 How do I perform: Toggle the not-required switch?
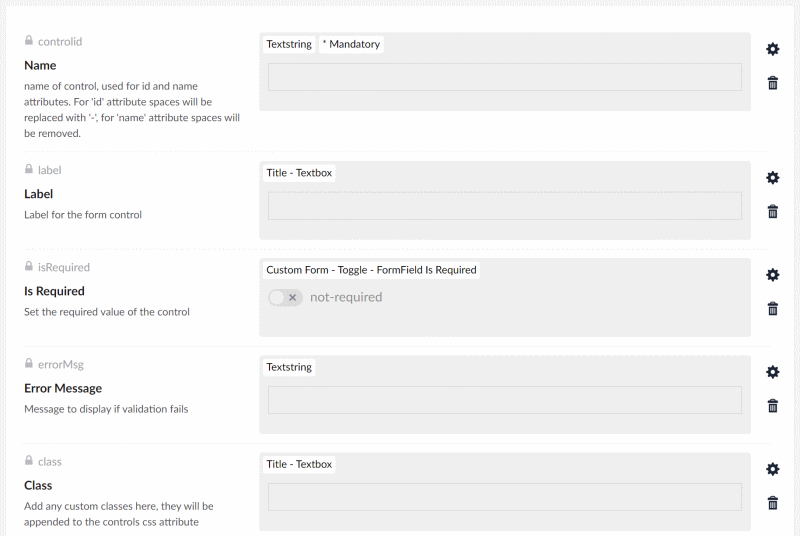click(x=285, y=297)
